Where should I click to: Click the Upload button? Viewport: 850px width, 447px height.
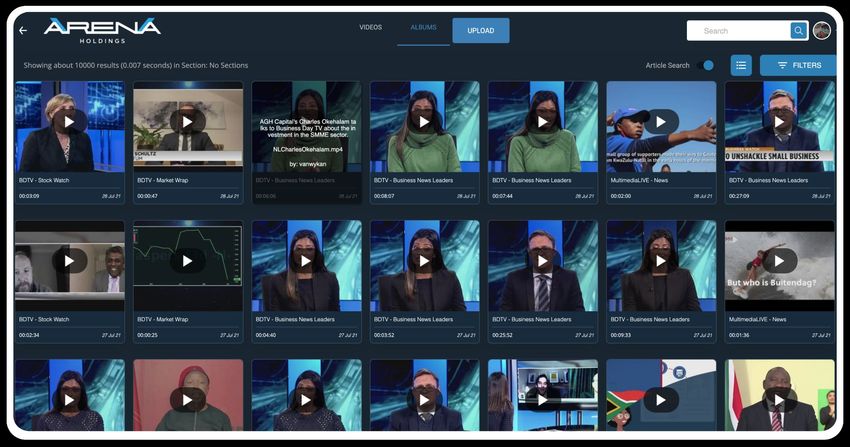pos(481,30)
